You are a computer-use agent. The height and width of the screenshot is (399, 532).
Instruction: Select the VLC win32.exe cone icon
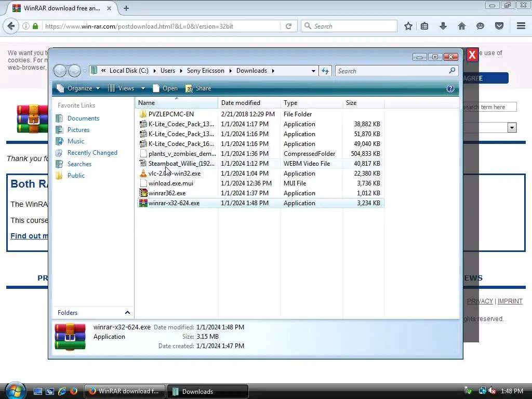143,174
